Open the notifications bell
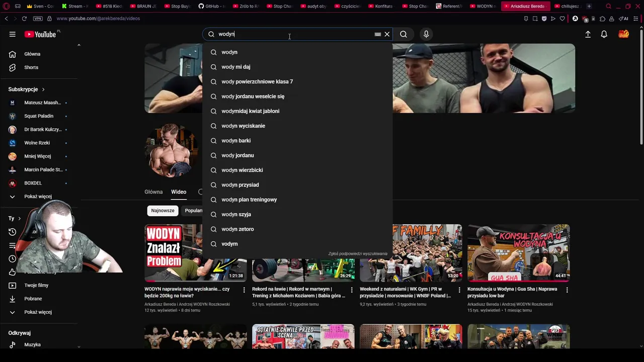The width and height of the screenshot is (644, 362). point(604,34)
